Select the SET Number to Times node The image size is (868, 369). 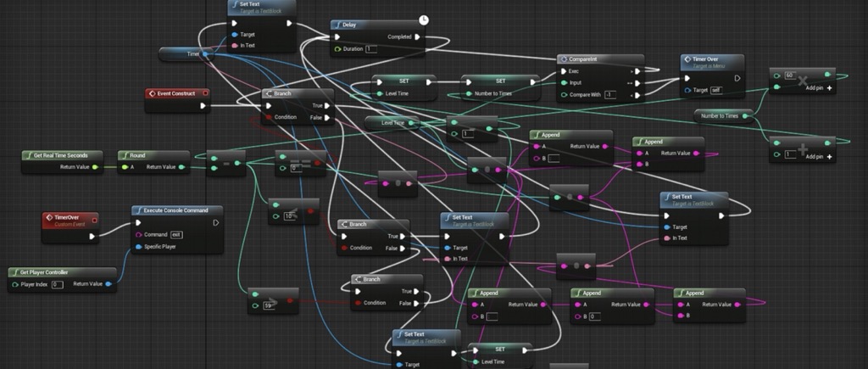pyautogui.click(x=500, y=87)
